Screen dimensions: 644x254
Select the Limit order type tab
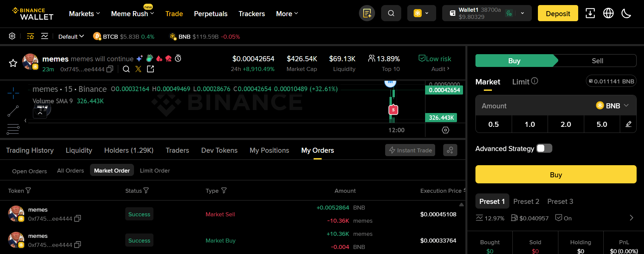point(521,82)
